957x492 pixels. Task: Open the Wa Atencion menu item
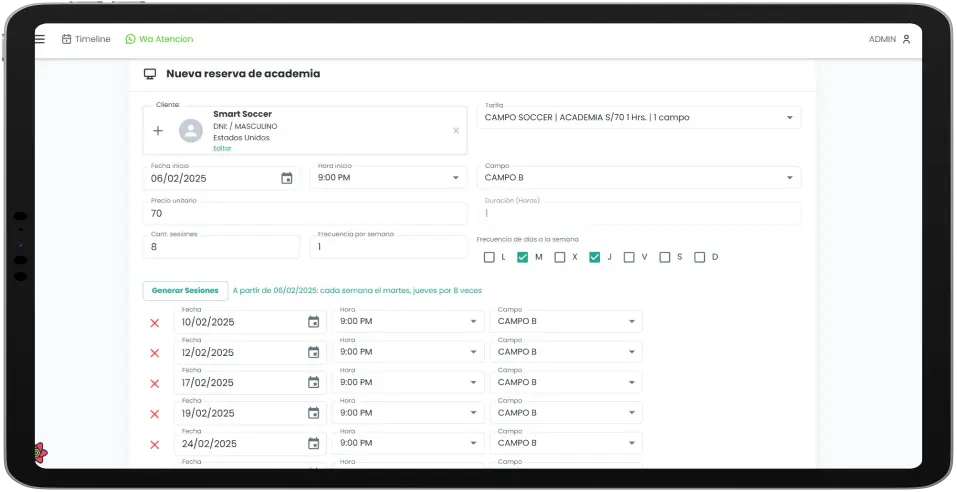click(159, 39)
